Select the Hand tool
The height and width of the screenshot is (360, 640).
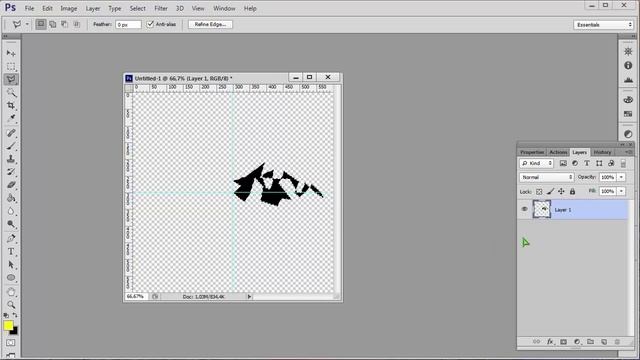(x=11, y=292)
